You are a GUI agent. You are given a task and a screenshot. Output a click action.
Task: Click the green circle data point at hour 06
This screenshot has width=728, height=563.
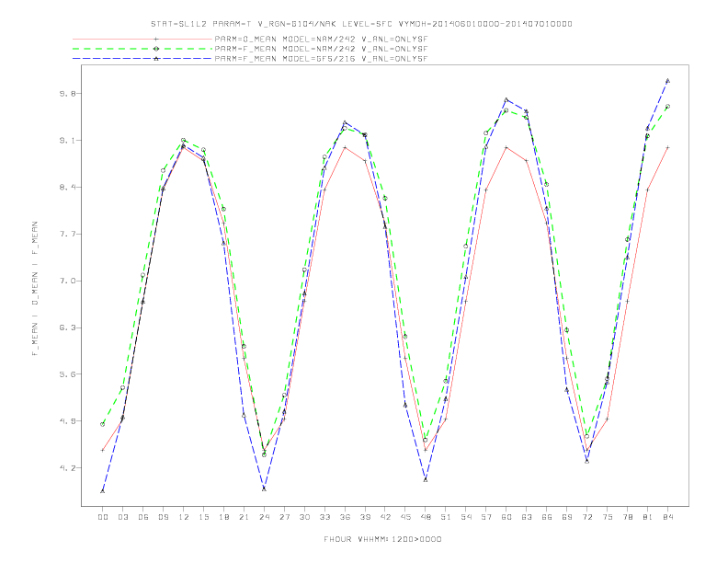[143, 275]
